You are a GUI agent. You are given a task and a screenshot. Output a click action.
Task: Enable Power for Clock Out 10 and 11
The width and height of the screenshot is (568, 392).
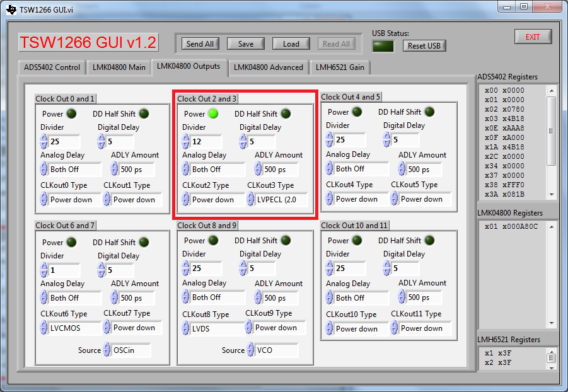pos(357,240)
